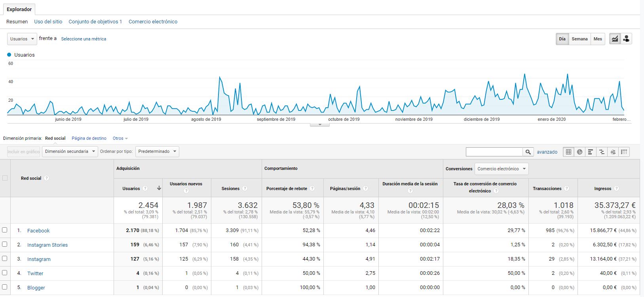This screenshot has height=297, width=644.
Task: Expand the Otros dimension menu
Action: [x=120, y=139]
